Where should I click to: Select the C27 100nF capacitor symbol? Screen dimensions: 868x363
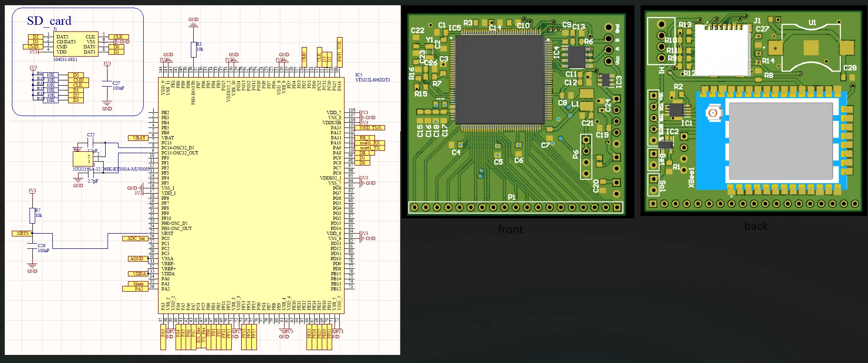click(107, 84)
